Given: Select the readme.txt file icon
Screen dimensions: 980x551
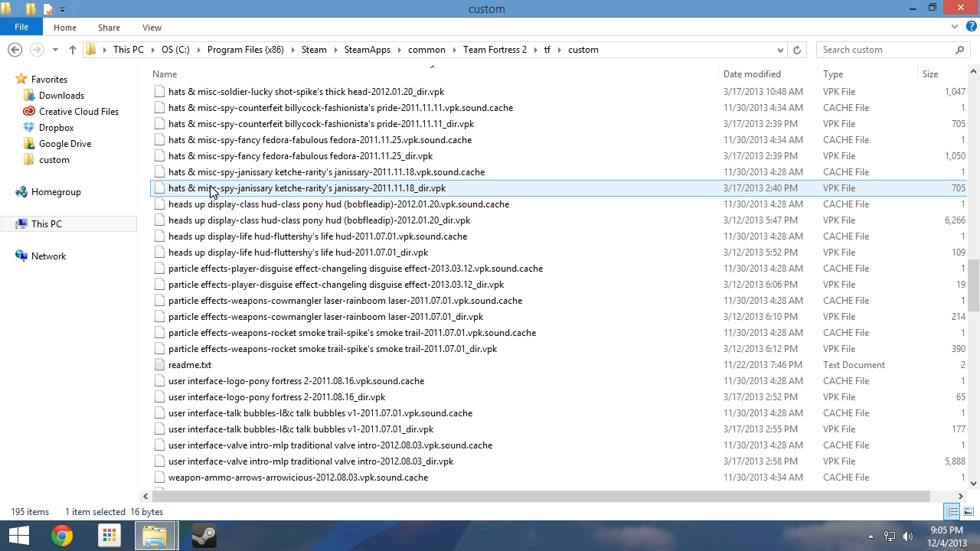Looking at the screenshot, I should tap(159, 365).
